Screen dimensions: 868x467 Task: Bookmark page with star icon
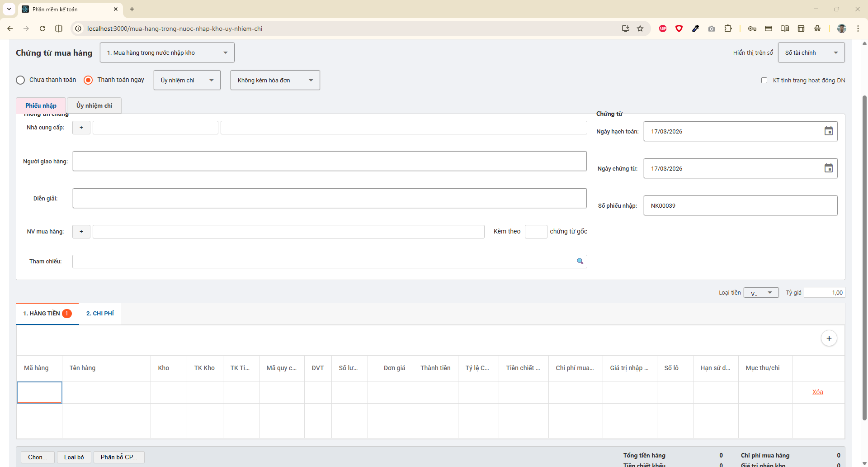[x=640, y=29]
